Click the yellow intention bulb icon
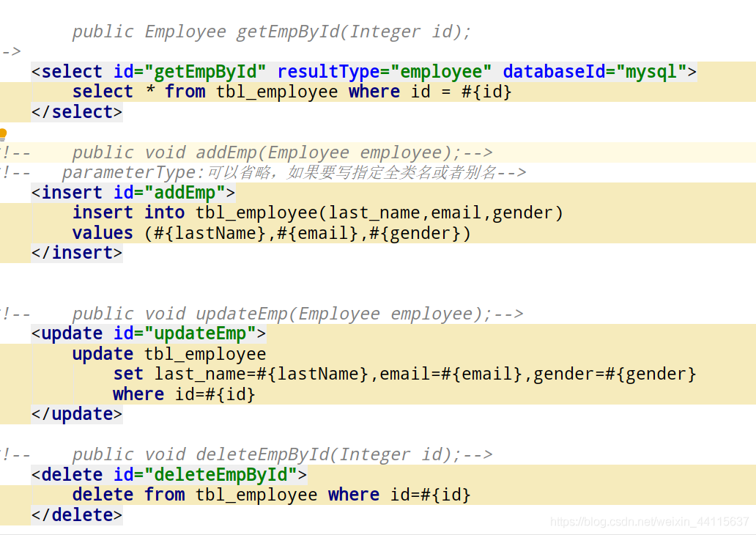The height and width of the screenshot is (535, 756). point(2,133)
